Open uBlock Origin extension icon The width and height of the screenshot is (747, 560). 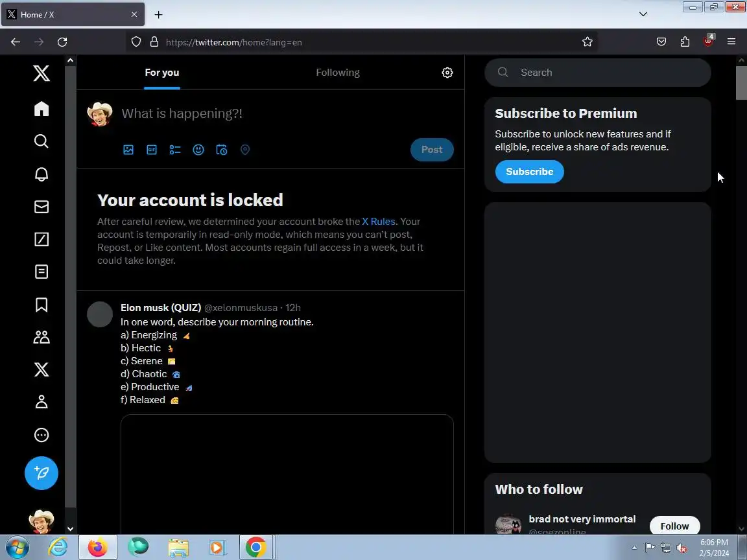(708, 41)
